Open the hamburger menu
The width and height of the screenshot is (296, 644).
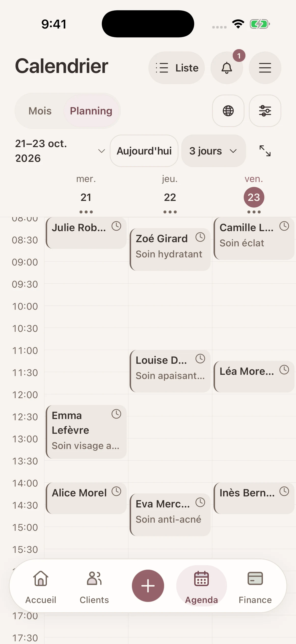tap(265, 68)
